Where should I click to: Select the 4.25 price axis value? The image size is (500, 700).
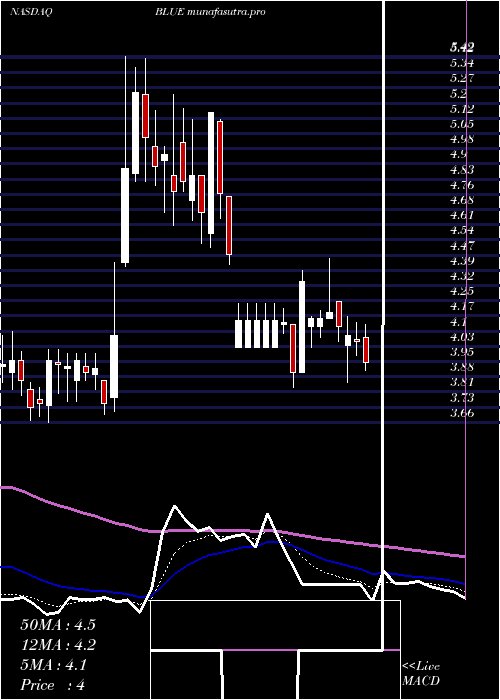tap(462, 291)
